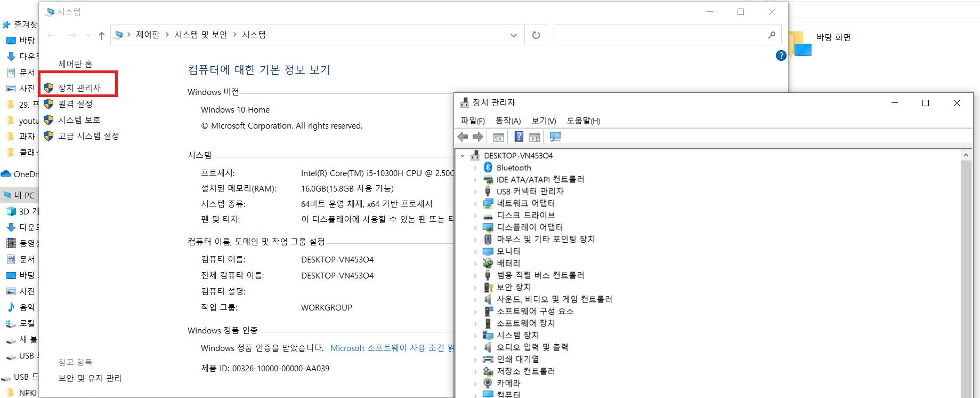Click the Scan for hardware changes monitor icon
Screen dimensions: 980x398
tap(555, 137)
